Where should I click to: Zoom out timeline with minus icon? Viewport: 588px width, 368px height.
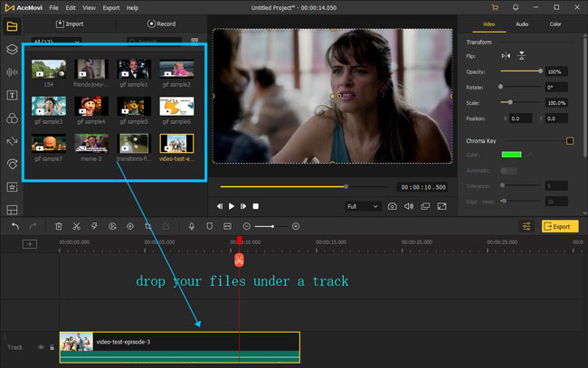[246, 226]
